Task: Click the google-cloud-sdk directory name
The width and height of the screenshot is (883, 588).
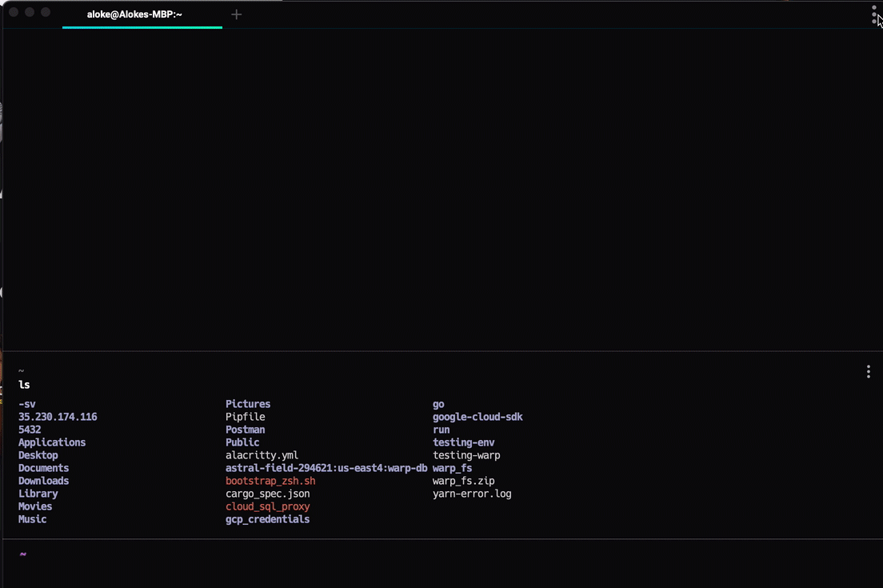Action: click(x=477, y=417)
